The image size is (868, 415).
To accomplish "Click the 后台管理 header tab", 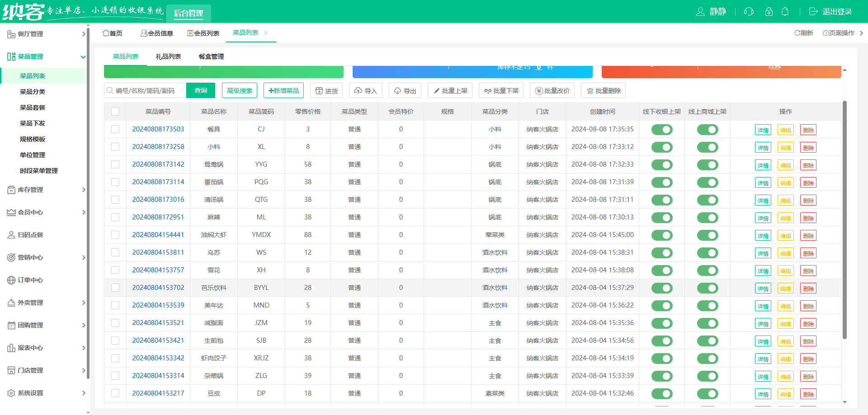I will pyautogui.click(x=189, y=13).
